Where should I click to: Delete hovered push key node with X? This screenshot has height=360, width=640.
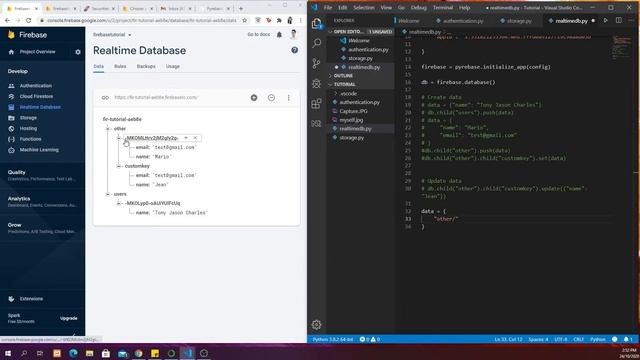point(195,138)
